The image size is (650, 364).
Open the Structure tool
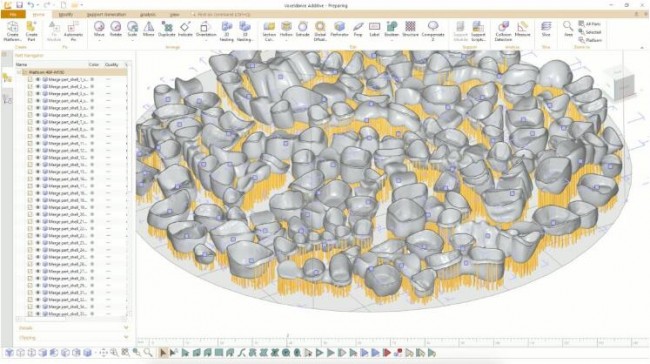pos(410,30)
